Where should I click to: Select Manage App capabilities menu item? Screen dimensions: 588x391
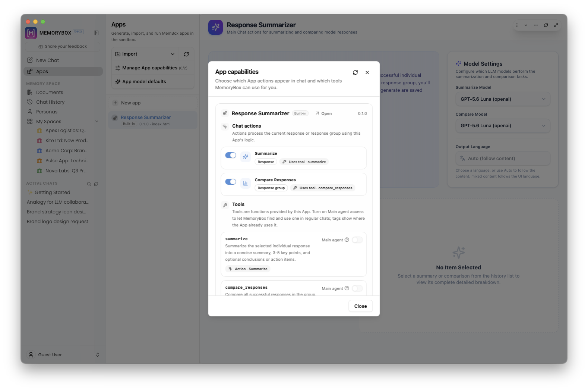[153, 68]
